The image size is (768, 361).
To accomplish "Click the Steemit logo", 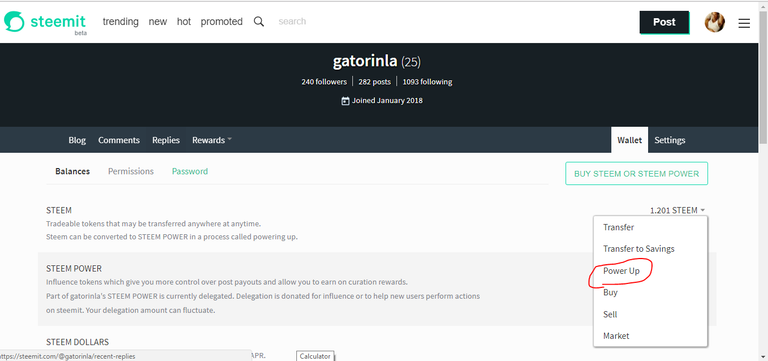I will 46,23.
